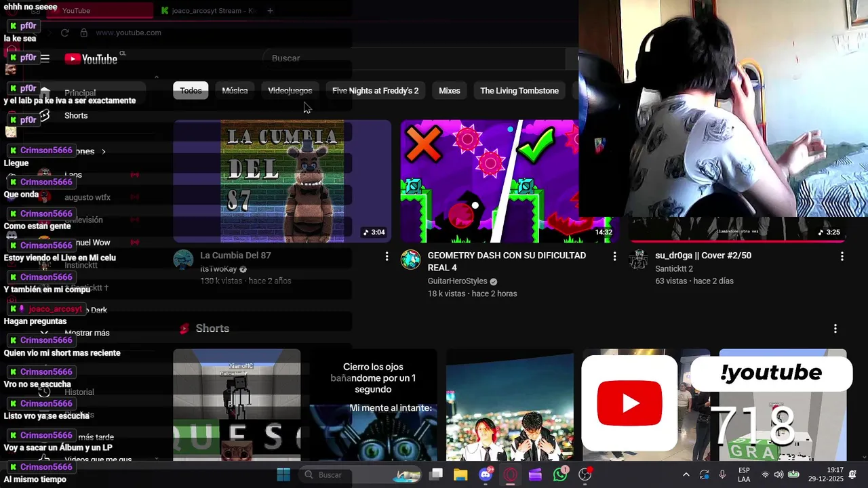Open the Shorts section three-dot menu
The width and height of the screenshot is (868, 488).
835,329
